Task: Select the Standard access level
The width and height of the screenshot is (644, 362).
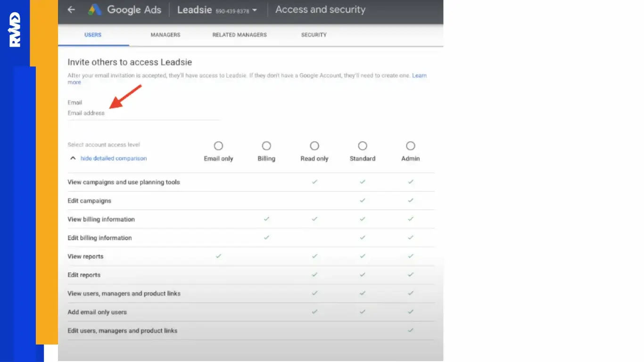Action: [362, 146]
